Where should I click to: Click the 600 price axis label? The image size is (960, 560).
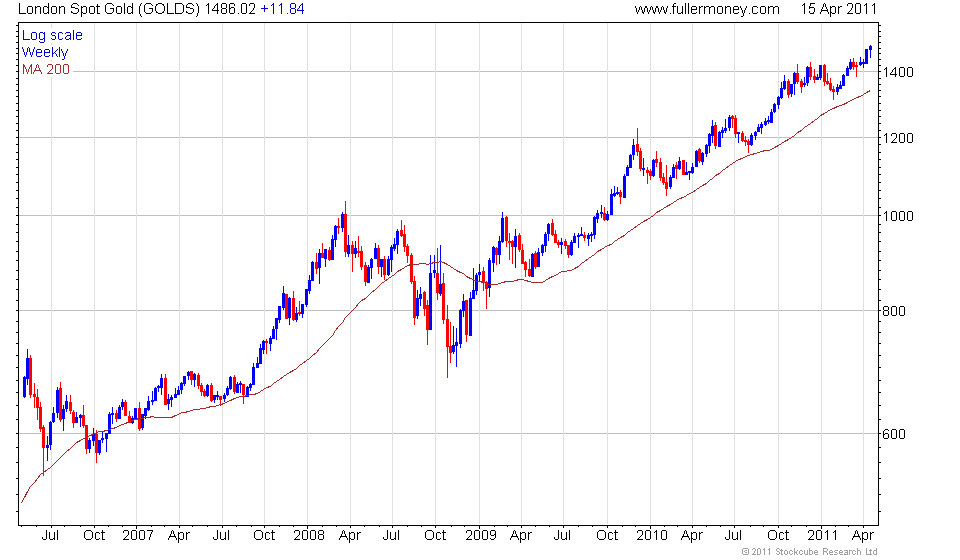point(893,434)
